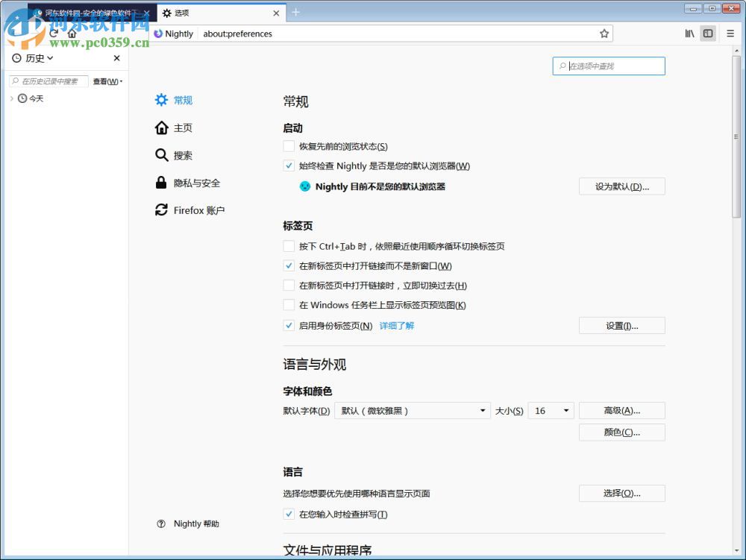Enable 恢复先前的浏览状态 checkbox
The height and width of the screenshot is (560, 746).
[289, 146]
